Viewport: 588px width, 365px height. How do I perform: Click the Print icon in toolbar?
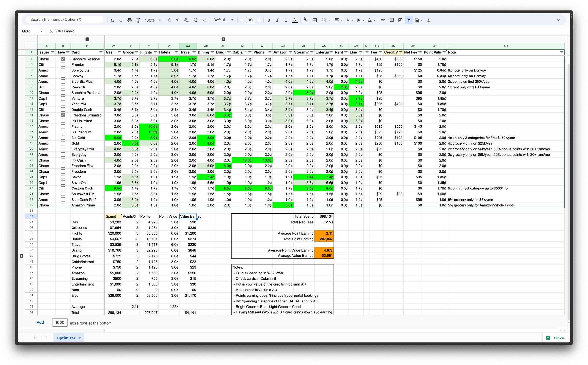(x=129, y=20)
